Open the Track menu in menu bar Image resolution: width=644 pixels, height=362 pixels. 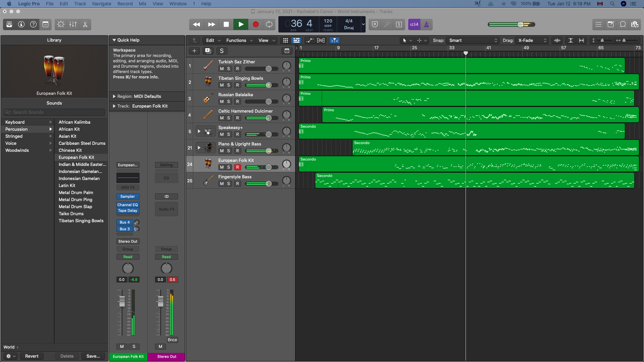pos(80,4)
